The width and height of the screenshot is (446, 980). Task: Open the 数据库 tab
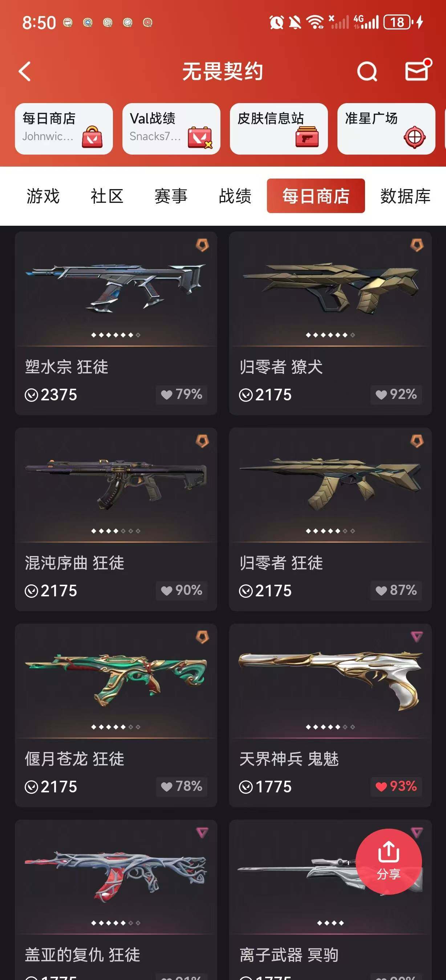(x=405, y=196)
